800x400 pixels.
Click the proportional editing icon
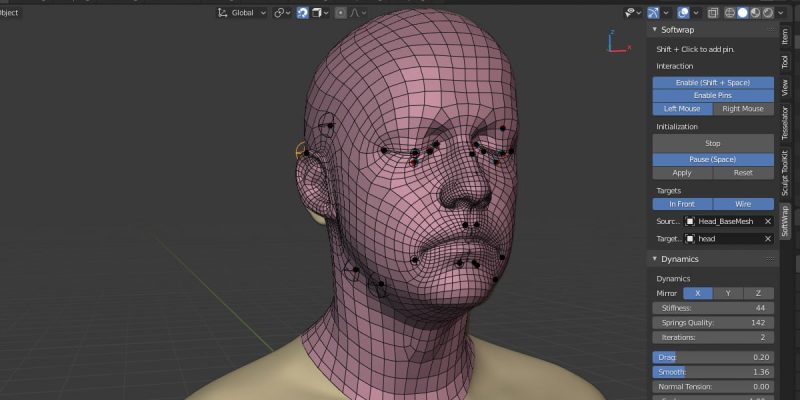(340, 13)
